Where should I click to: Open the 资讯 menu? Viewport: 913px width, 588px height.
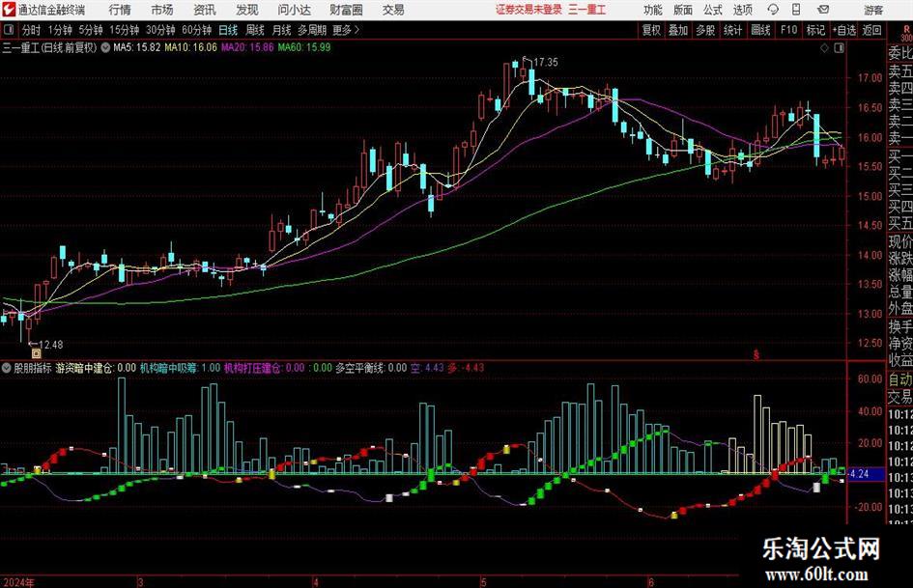[205, 10]
